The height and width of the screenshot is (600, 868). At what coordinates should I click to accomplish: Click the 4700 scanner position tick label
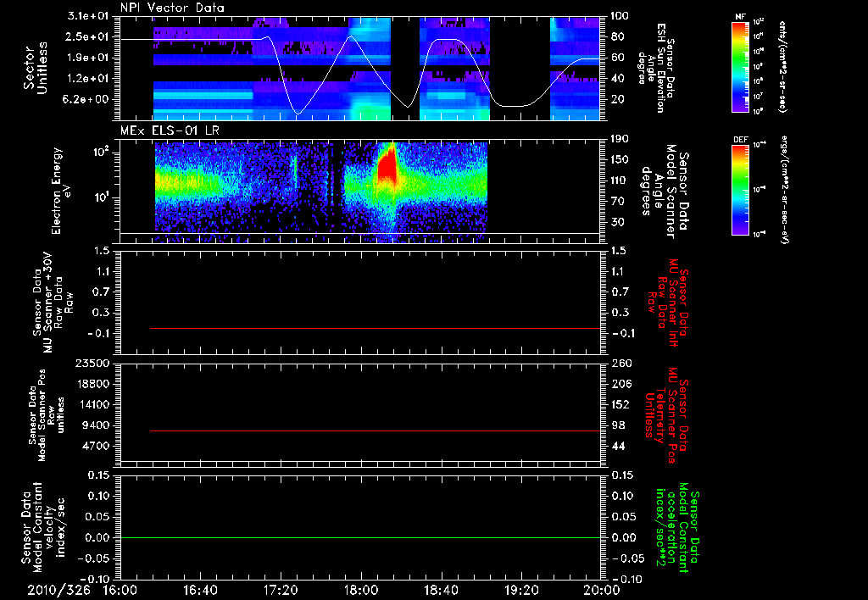click(x=95, y=446)
